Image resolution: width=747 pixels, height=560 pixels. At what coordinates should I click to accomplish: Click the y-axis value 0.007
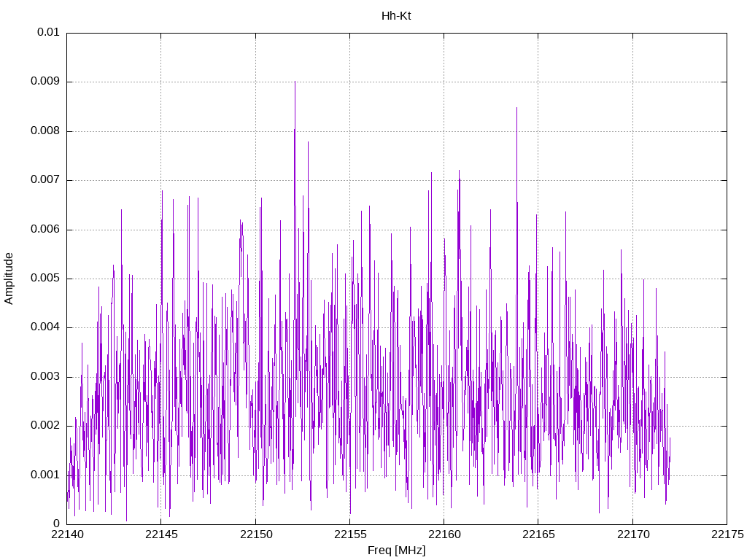[45, 180]
